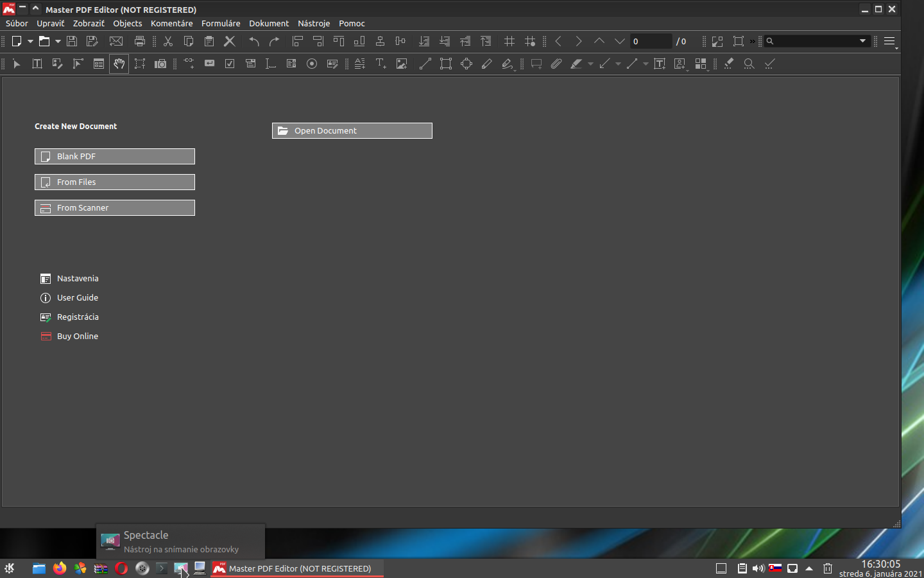Open the dropdown arrow beside New Document icon
This screenshot has height=578, width=924.
pos(30,41)
